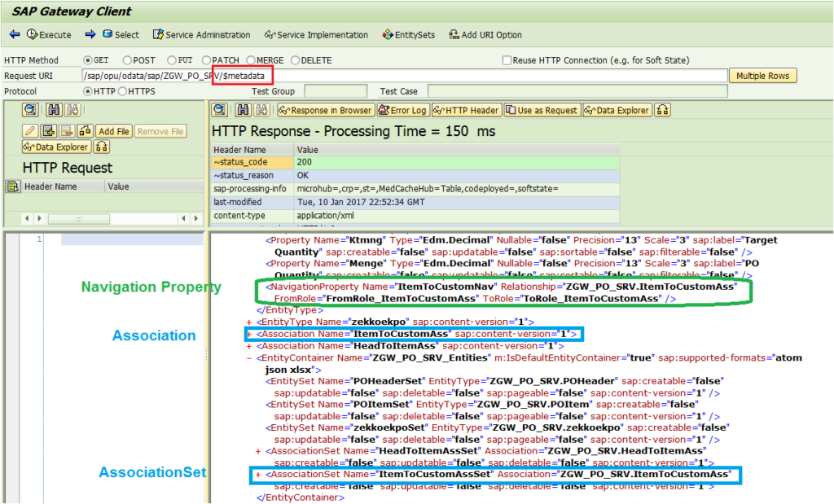Click the icon left of Add File
The width and height of the screenshot is (834, 504).
click(x=85, y=131)
